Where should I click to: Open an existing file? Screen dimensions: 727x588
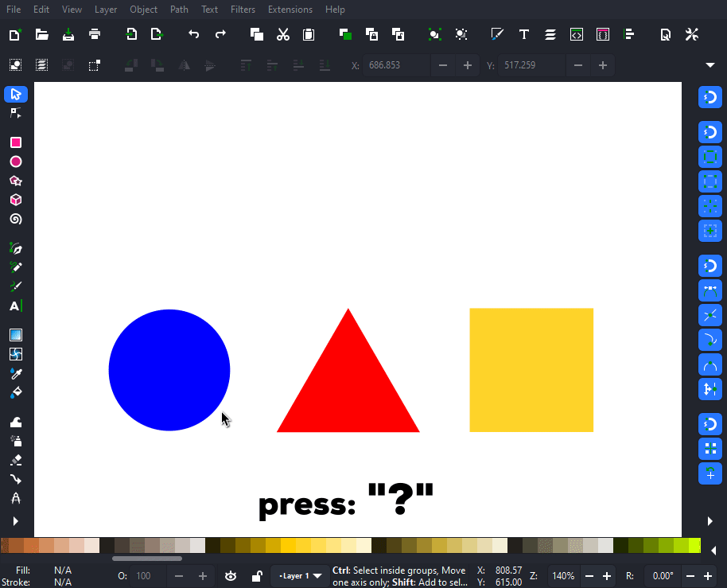point(41,34)
